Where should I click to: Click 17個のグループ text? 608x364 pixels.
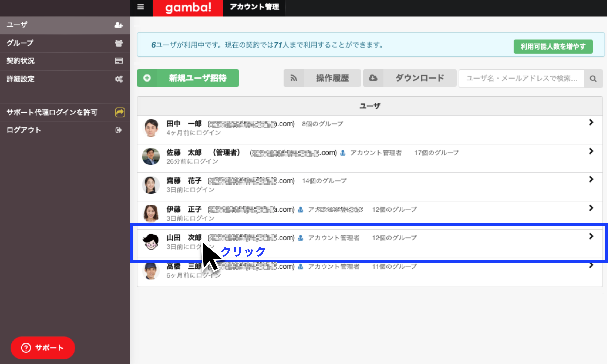(x=437, y=153)
